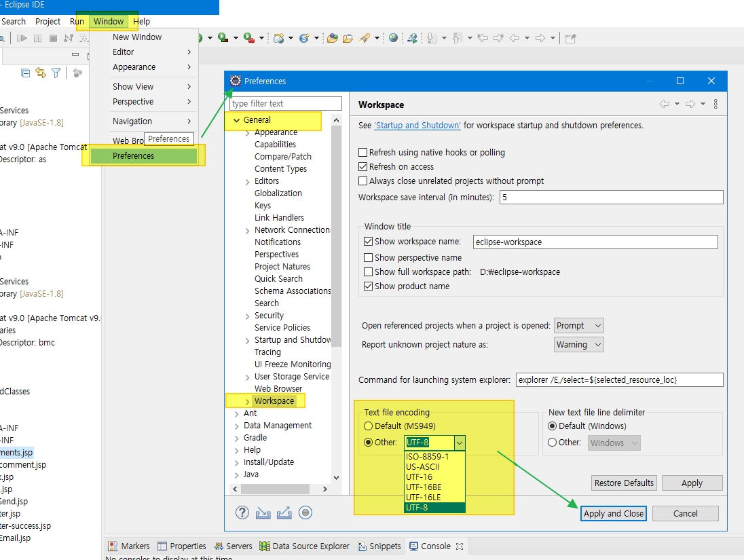Click the Pin Editor icon in toolbar
The height and width of the screenshot is (560, 744).
tap(570, 38)
